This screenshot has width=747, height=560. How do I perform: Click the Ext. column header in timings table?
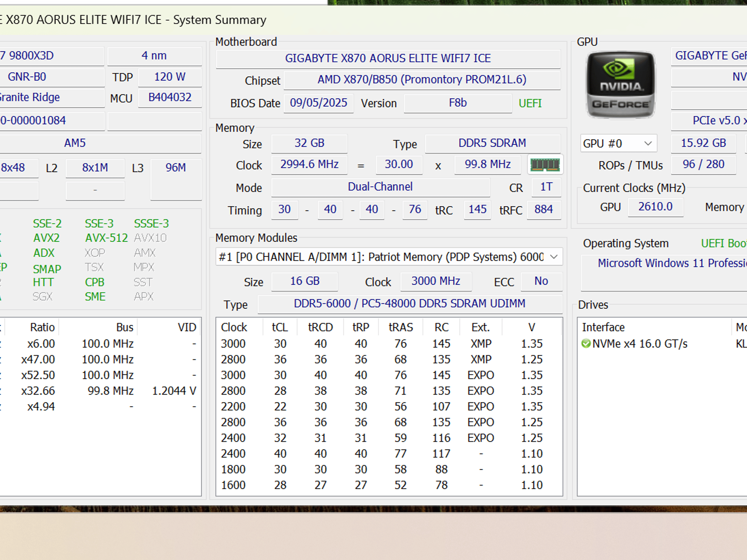(x=481, y=327)
